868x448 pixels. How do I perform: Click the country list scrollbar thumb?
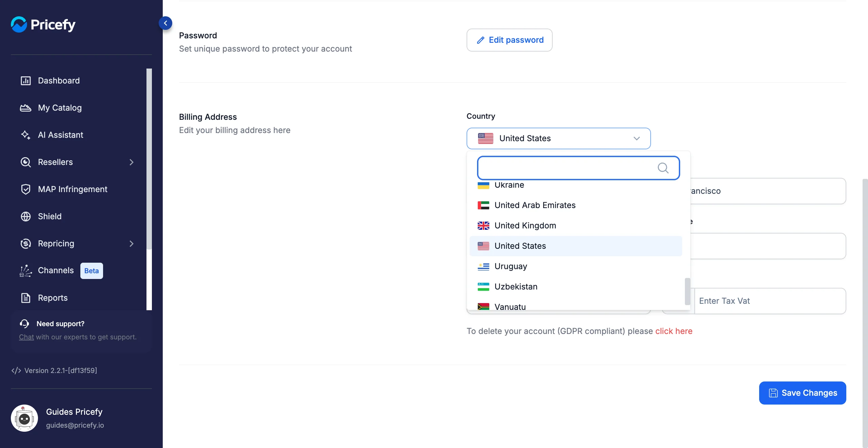[687, 292]
